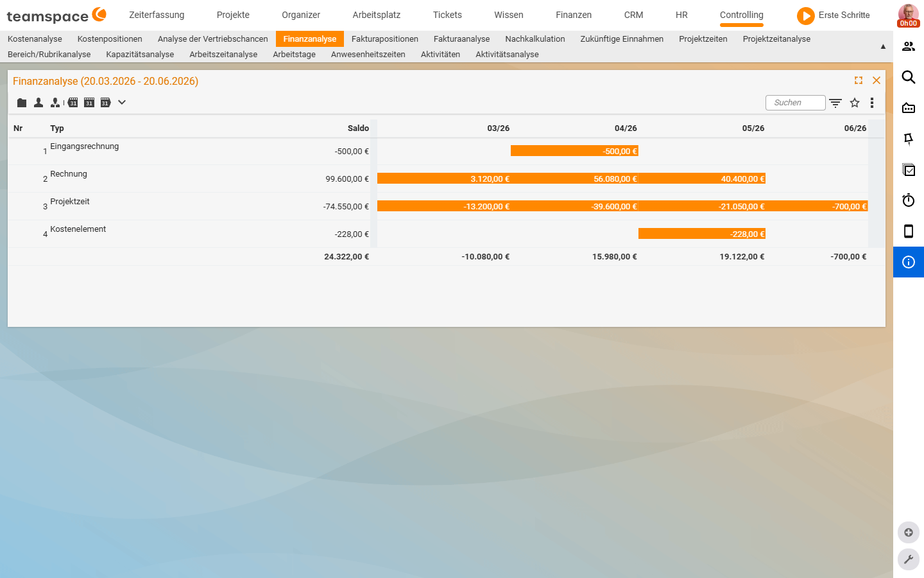
Task: Click the fullscreen expand icon of Finanzanalyse panel
Action: [x=859, y=80]
